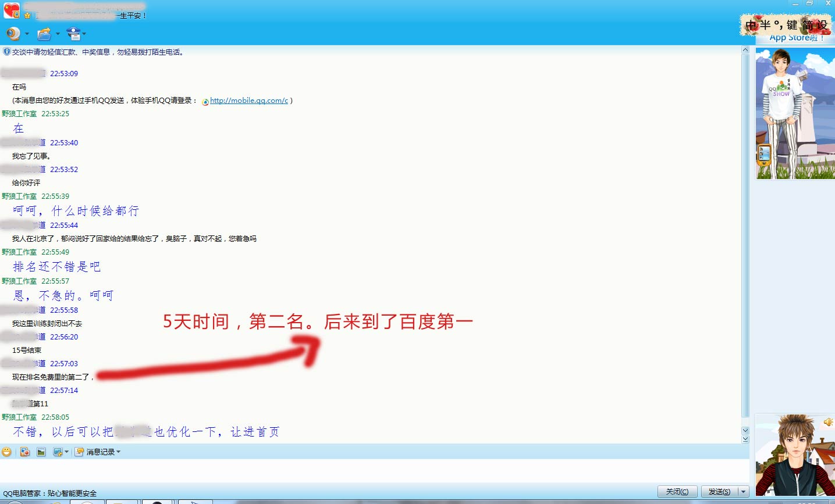Click the screen capture icon
The image size is (835, 504).
coord(58,452)
